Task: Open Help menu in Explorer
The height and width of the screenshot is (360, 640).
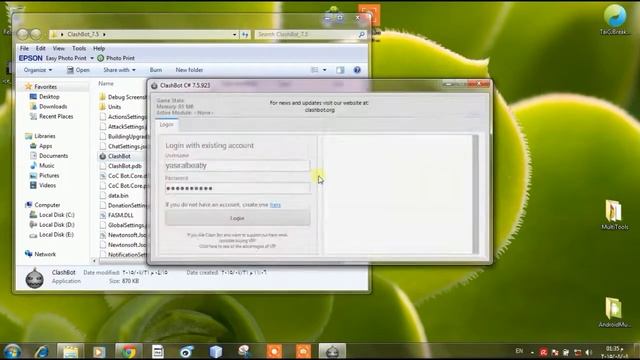Action: (99, 48)
